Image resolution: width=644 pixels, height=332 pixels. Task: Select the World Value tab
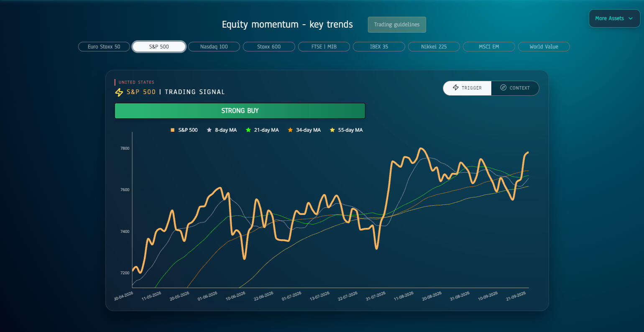[544, 47]
